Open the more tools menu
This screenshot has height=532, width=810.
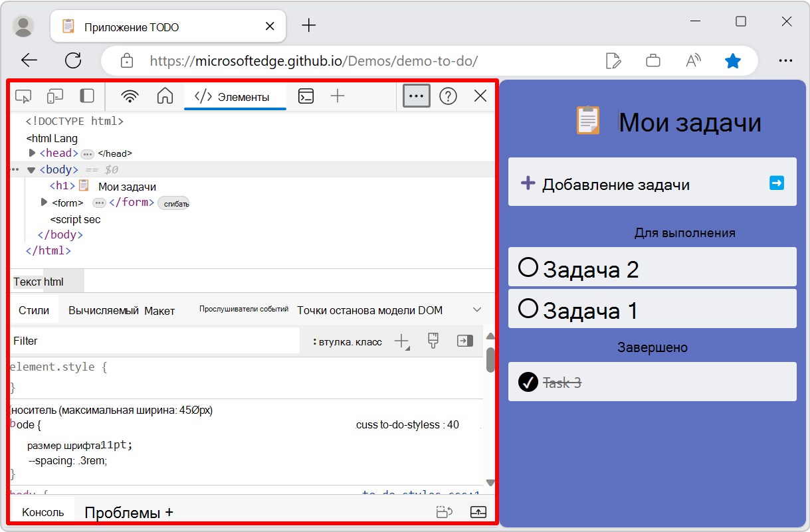click(x=416, y=96)
